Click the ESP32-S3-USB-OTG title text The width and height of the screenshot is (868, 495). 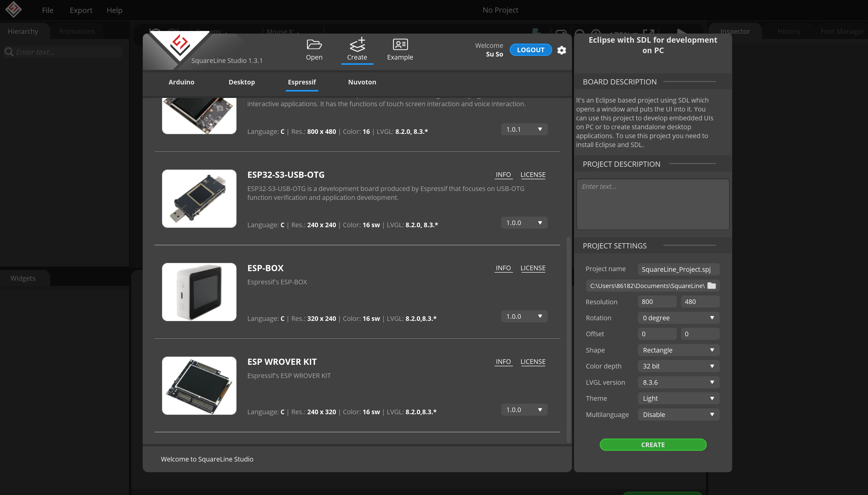[x=286, y=174]
